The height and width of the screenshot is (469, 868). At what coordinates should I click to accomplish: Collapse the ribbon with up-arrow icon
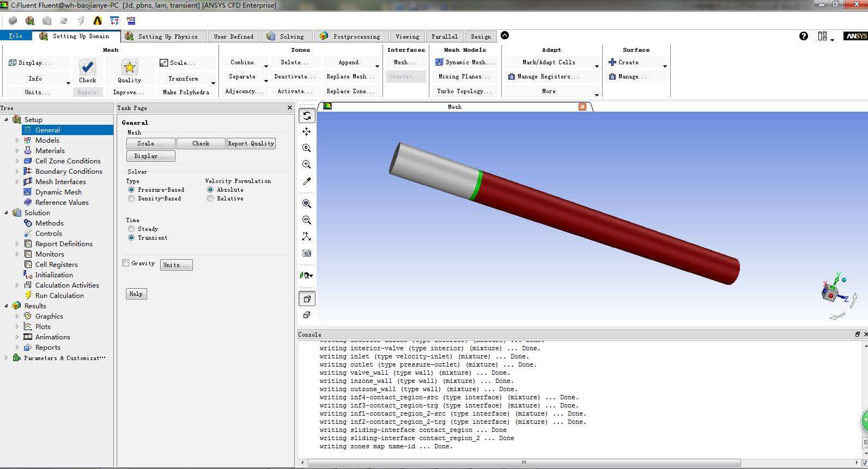505,35
